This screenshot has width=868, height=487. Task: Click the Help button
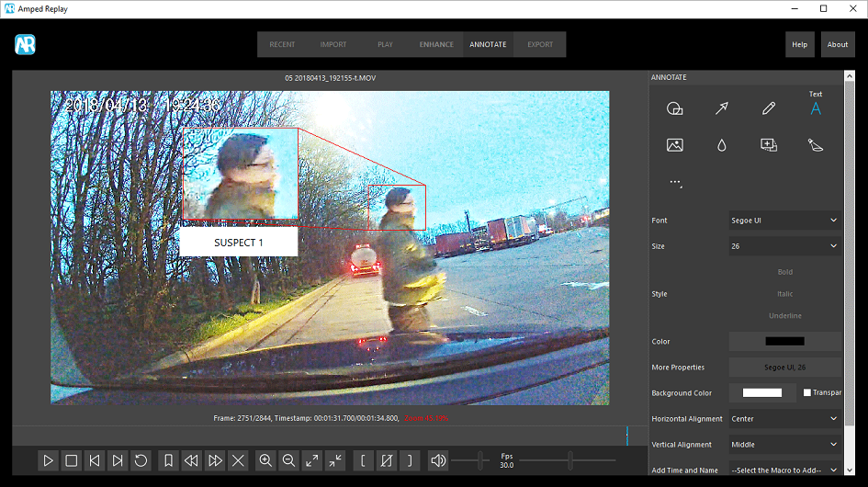pos(799,44)
